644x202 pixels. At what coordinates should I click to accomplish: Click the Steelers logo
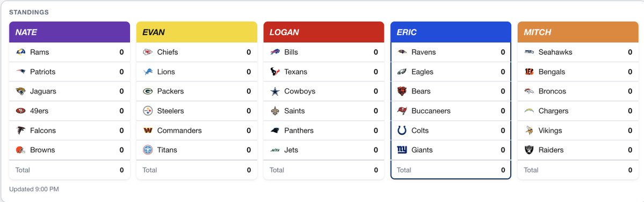148,111
